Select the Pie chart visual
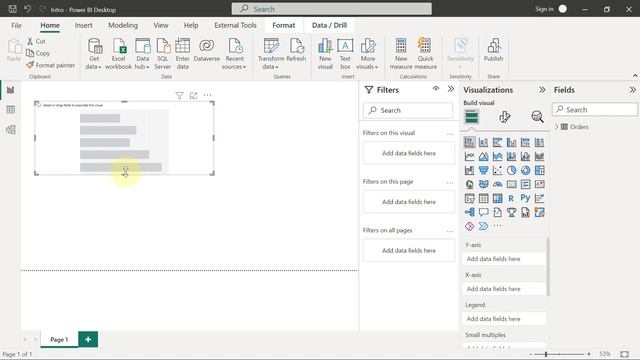640x360 pixels. point(511,170)
